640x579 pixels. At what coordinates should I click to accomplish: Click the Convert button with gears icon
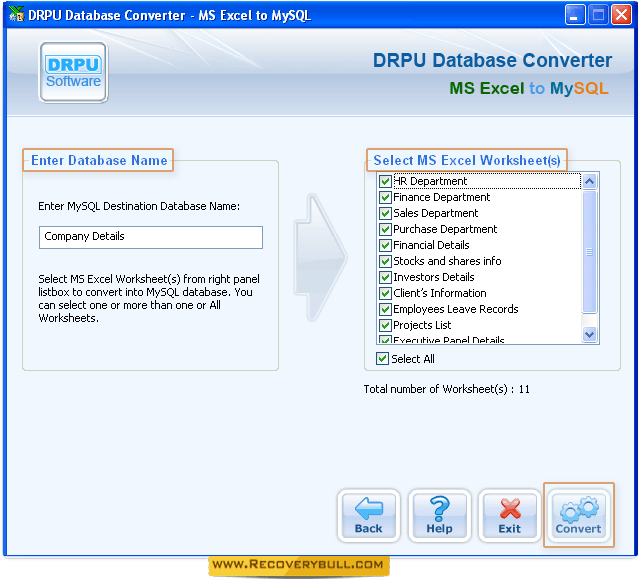pos(578,515)
